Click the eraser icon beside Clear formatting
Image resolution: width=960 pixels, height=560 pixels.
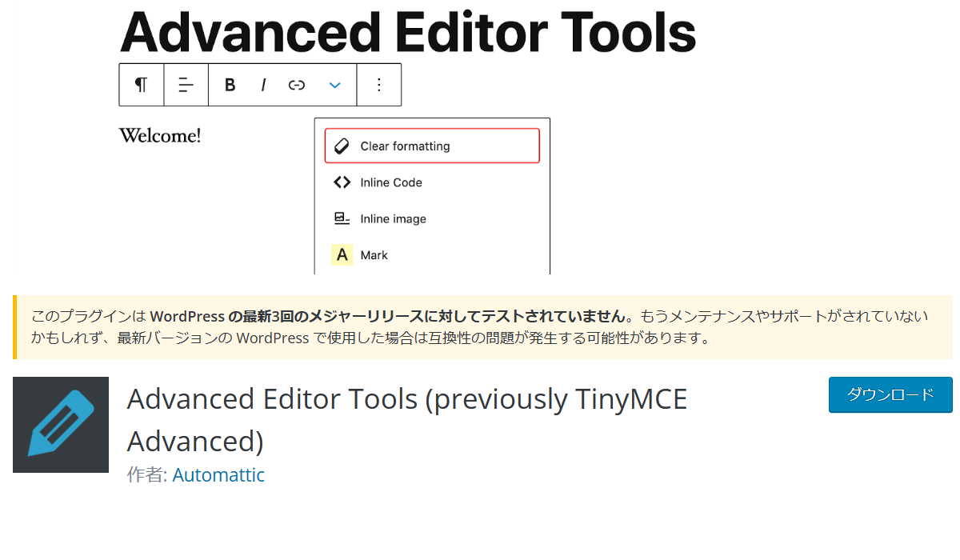[342, 146]
